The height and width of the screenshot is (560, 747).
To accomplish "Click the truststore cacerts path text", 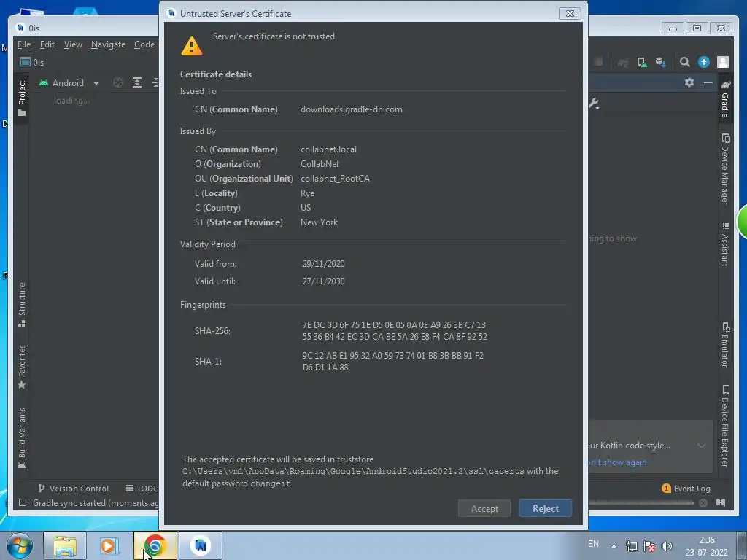I will click(353, 472).
